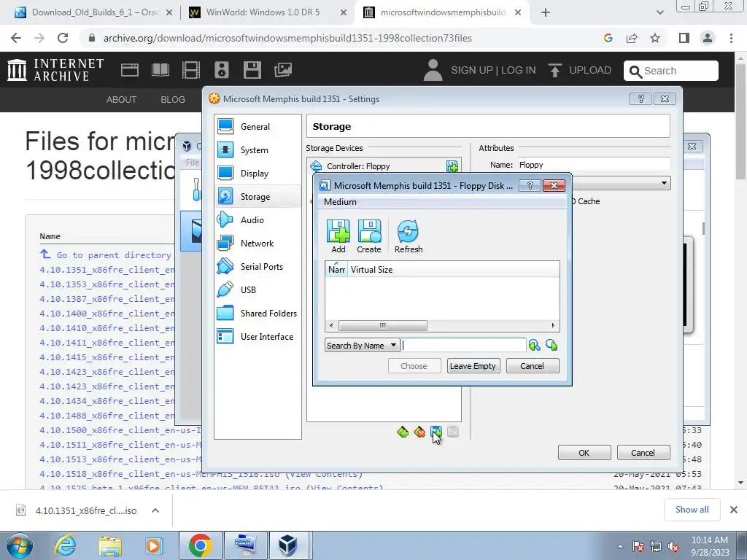Click the add storage controller icon

pyautogui.click(x=403, y=432)
